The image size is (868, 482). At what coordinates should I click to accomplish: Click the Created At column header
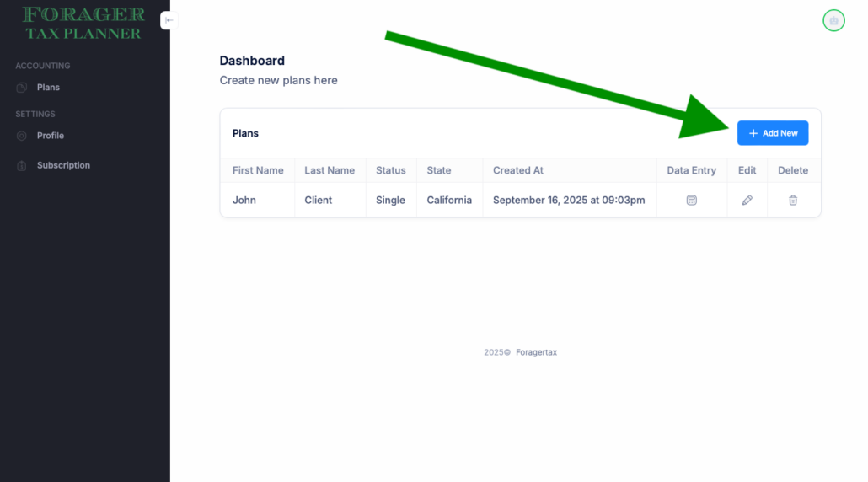[518, 170]
